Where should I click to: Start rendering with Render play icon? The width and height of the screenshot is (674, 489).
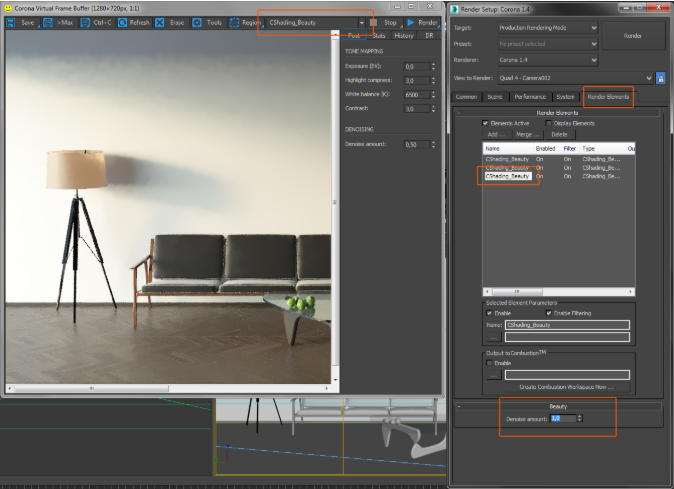411,22
